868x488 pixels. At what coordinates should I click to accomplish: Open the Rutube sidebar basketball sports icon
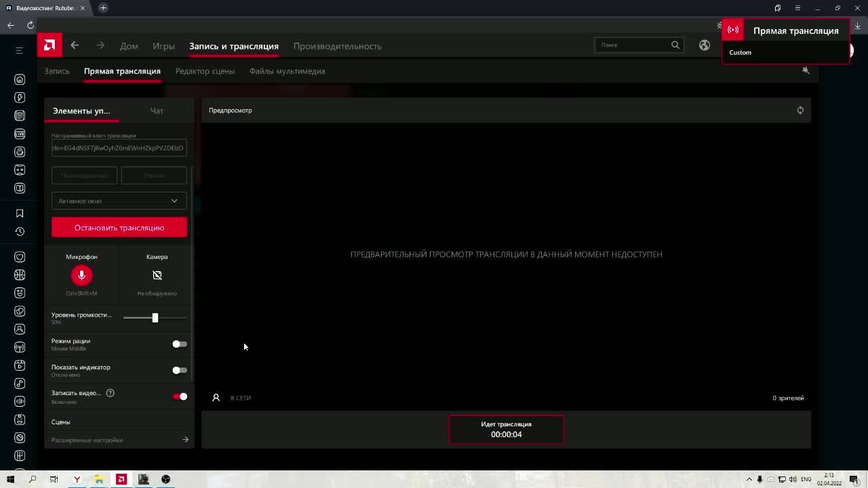(x=20, y=274)
